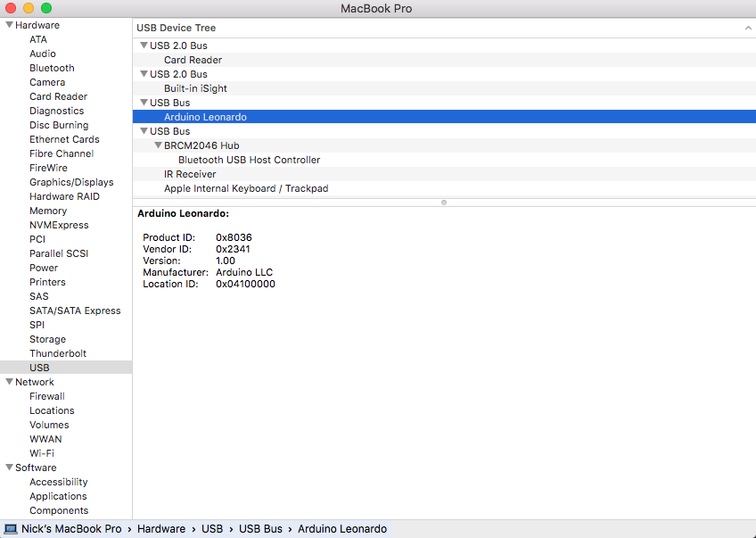This screenshot has width=756, height=538.
Task: Select Card Reader in the sidebar
Action: pyautogui.click(x=58, y=96)
